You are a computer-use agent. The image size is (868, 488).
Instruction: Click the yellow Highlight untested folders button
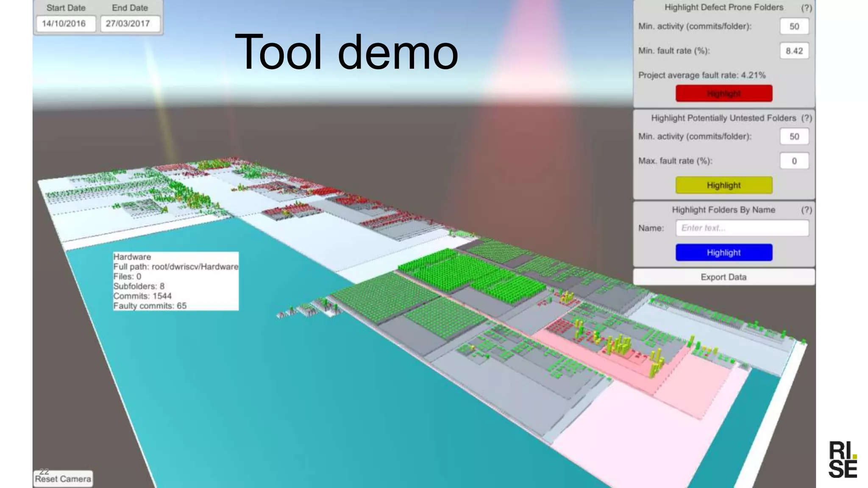point(724,185)
